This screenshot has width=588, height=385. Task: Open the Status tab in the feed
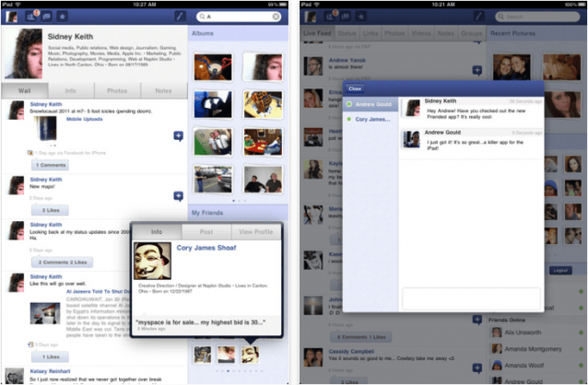pyautogui.click(x=347, y=33)
